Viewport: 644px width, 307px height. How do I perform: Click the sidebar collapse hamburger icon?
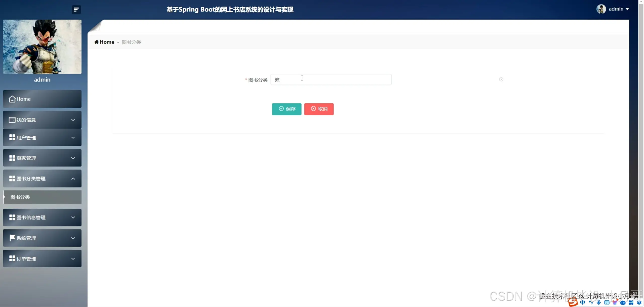(x=76, y=10)
